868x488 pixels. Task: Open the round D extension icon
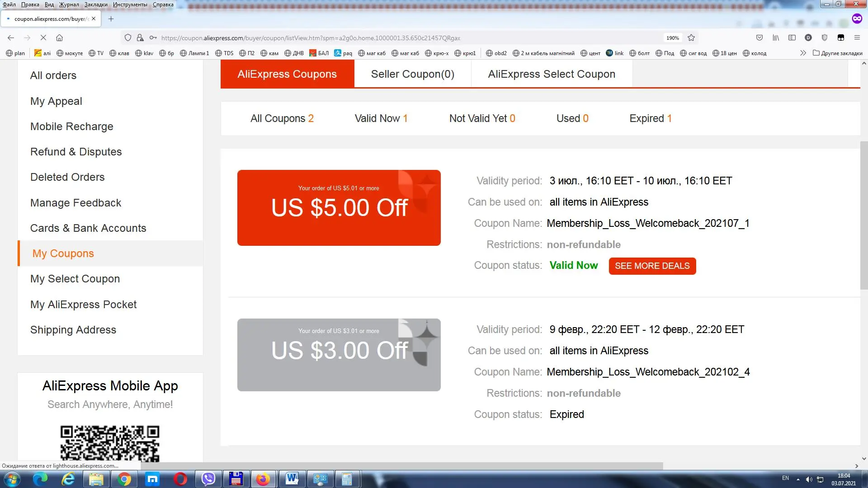coord(808,38)
